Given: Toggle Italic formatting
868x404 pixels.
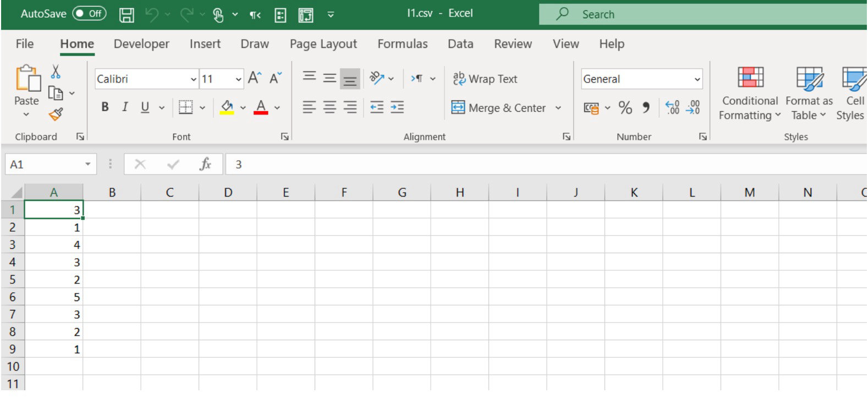Looking at the screenshot, I should (x=125, y=107).
